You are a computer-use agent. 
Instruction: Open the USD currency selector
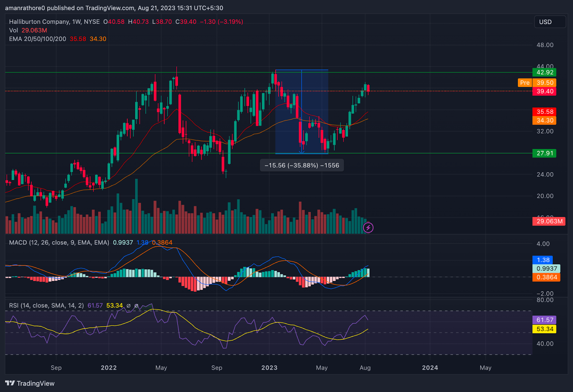click(550, 22)
